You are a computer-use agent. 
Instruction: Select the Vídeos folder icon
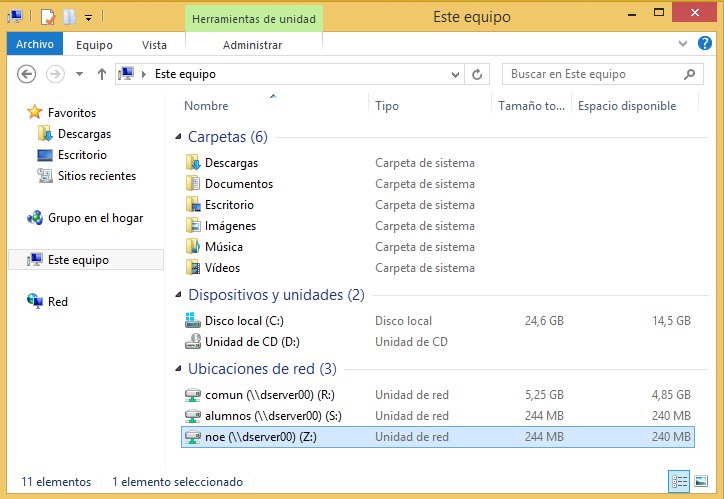pyautogui.click(x=193, y=268)
